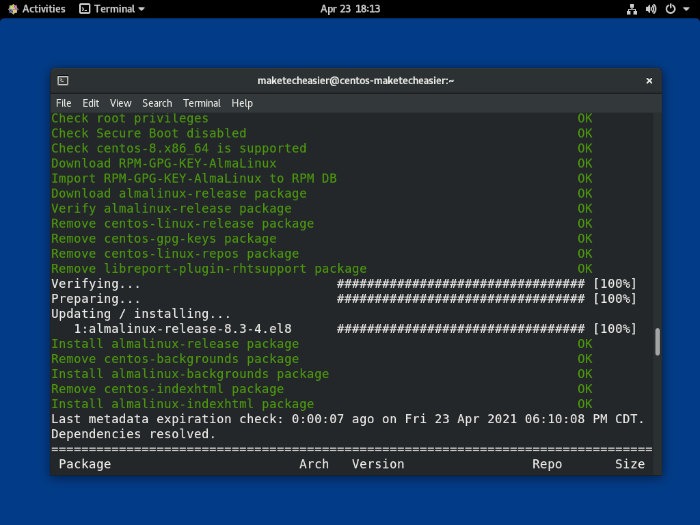This screenshot has width=700, height=525.
Task: Click 'Remove libreport-plugin-rhtsupport package' line
Action: [208, 269]
